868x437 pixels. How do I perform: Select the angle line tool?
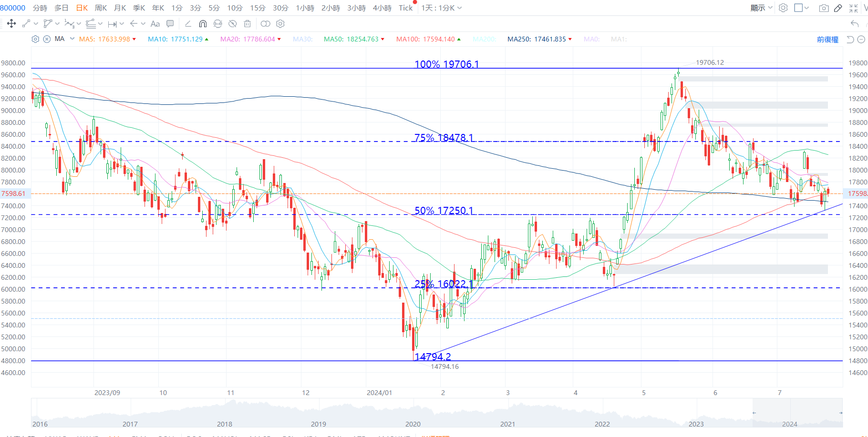[188, 23]
